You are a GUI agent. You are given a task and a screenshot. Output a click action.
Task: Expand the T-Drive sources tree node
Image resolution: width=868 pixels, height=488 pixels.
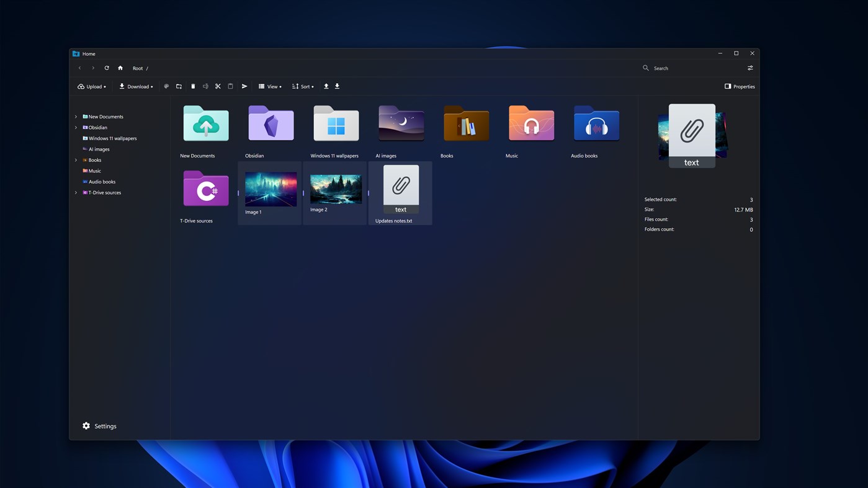pyautogui.click(x=76, y=193)
